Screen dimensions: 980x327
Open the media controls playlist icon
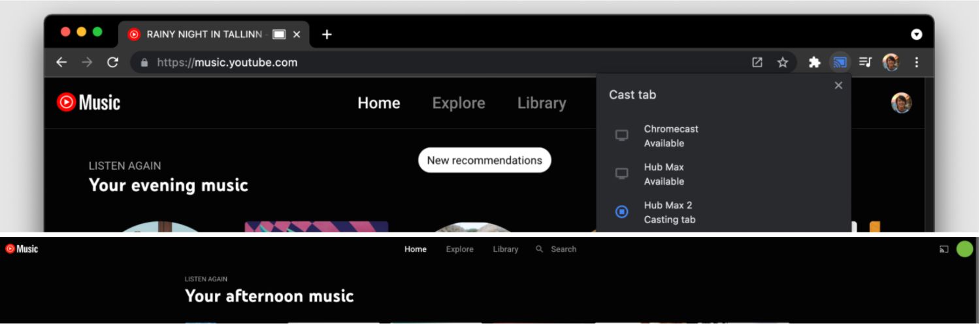pos(865,63)
